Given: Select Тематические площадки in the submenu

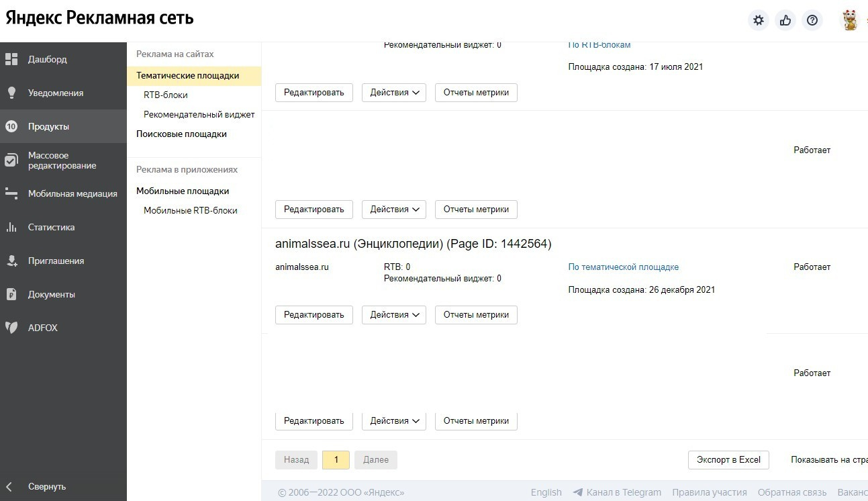Looking at the screenshot, I should [x=194, y=76].
